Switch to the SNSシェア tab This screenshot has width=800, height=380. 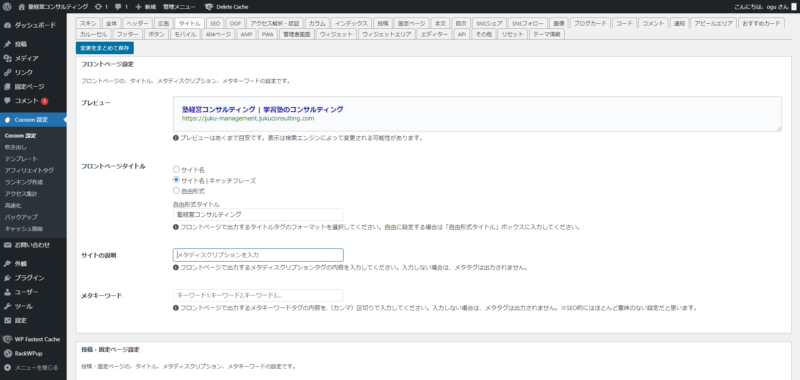[488, 23]
